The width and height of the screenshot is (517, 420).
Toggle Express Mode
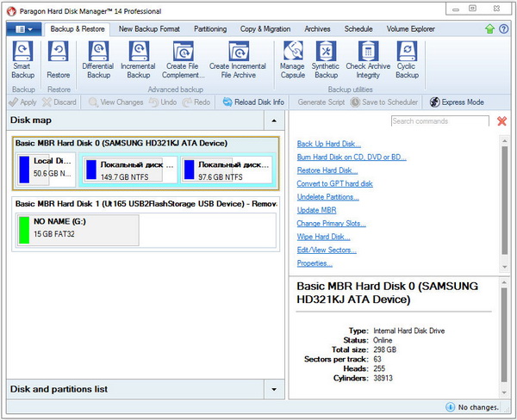tap(457, 102)
